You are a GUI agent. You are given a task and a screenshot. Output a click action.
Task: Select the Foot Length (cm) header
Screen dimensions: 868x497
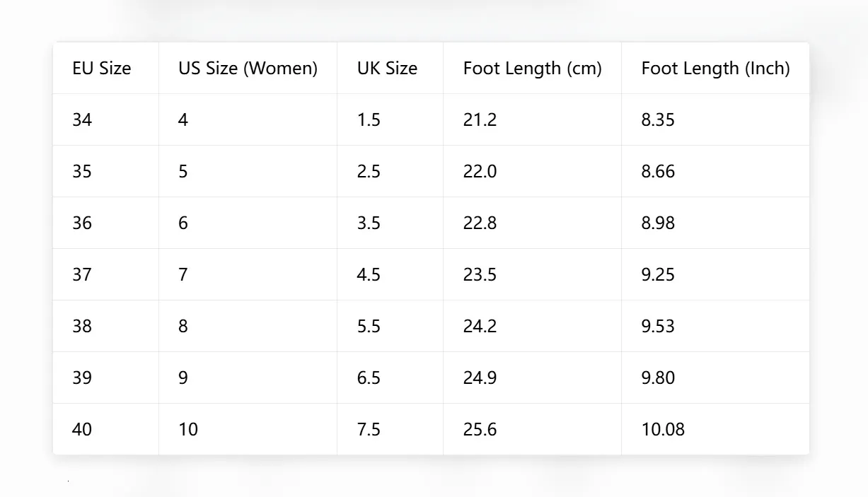[x=533, y=68]
